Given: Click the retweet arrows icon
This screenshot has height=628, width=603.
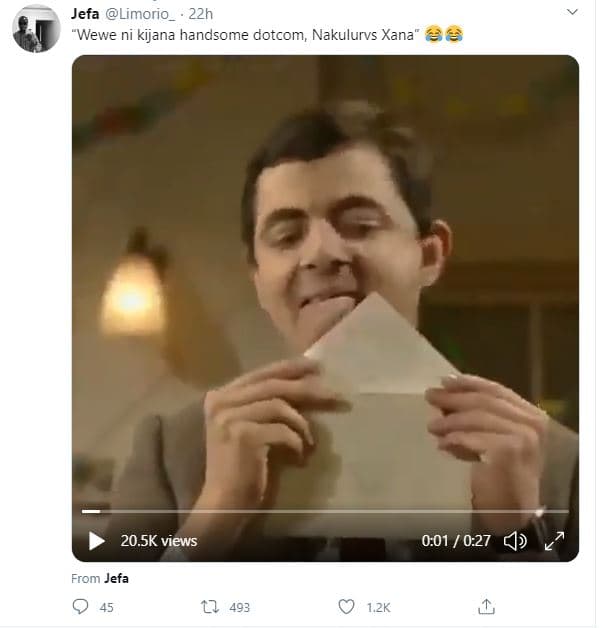Looking at the screenshot, I should [209, 607].
